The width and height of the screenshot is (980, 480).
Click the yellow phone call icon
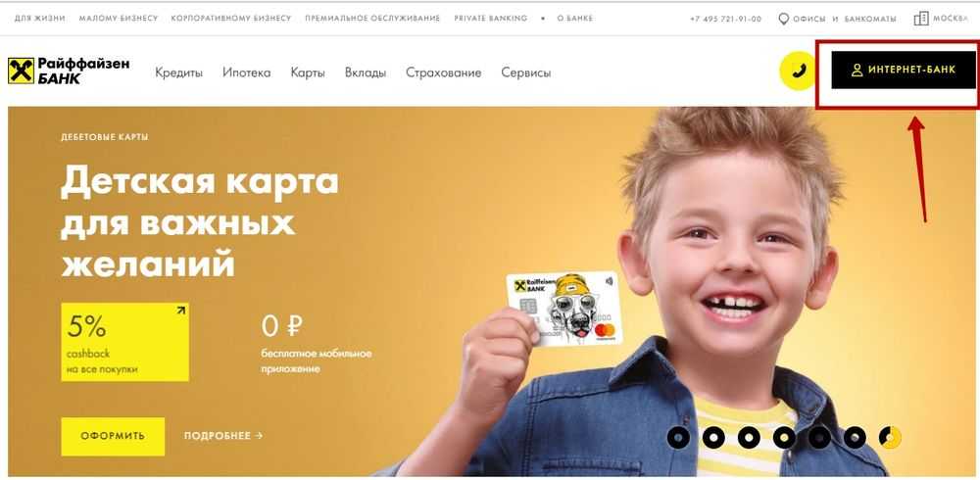(798, 72)
